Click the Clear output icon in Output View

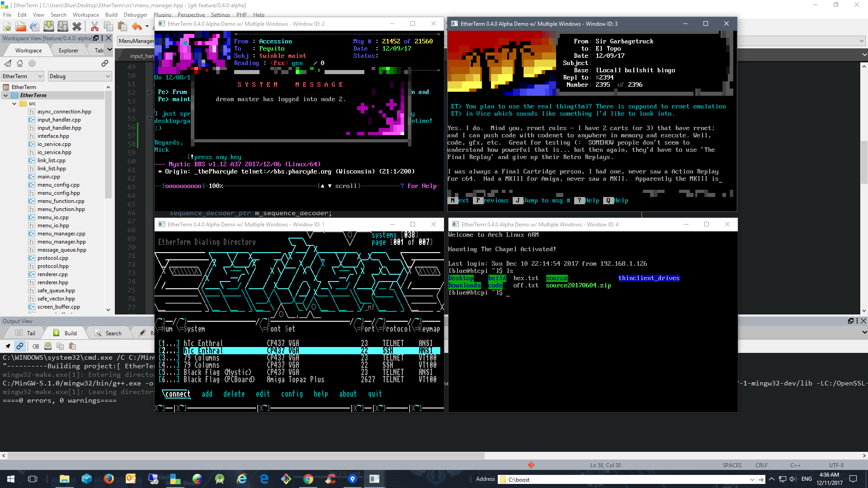36,347
